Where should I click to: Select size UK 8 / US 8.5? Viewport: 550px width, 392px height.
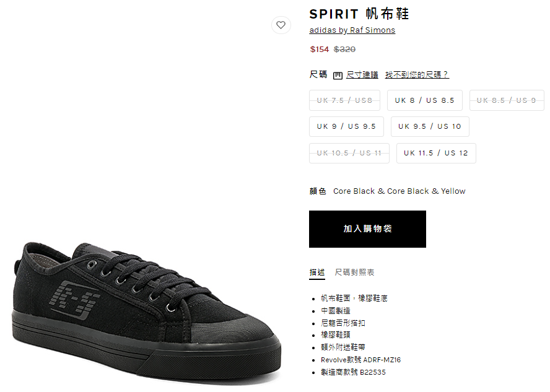click(x=425, y=100)
